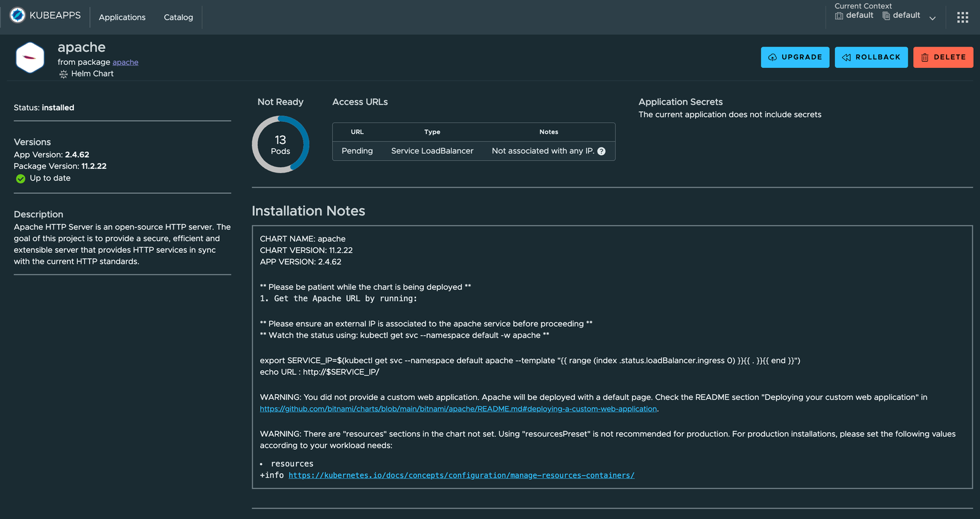Open the Catalog nav item
The height and width of the screenshot is (519, 980).
[x=178, y=17]
